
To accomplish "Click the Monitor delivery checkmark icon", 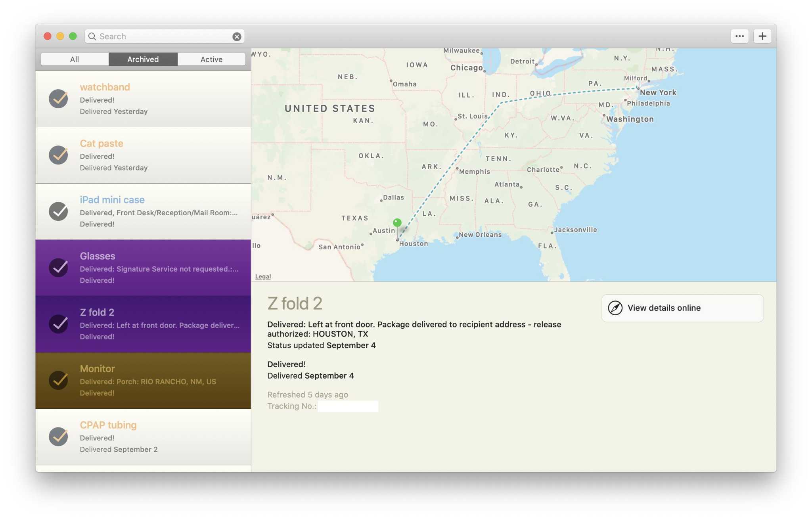I will (x=58, y=380).
